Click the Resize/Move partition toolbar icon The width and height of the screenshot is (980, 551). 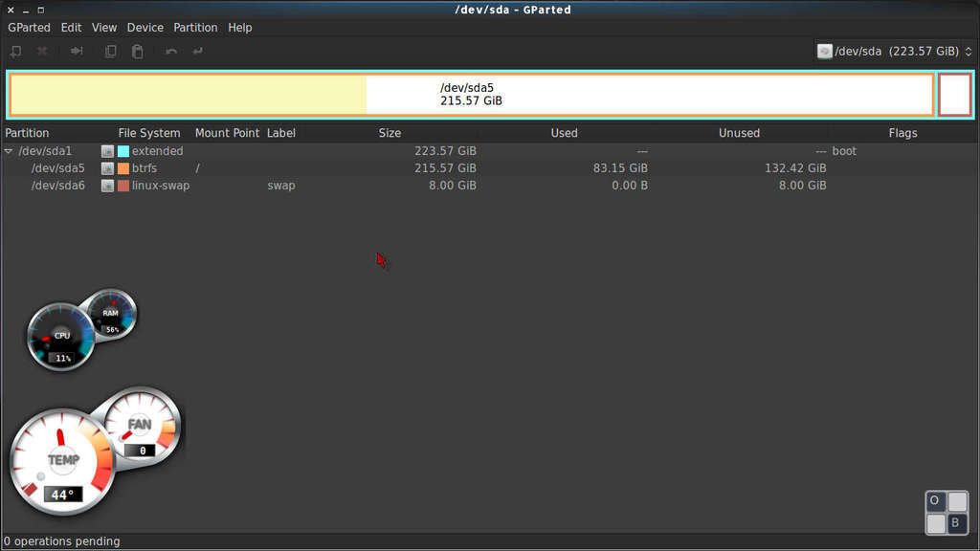(77, 52)
